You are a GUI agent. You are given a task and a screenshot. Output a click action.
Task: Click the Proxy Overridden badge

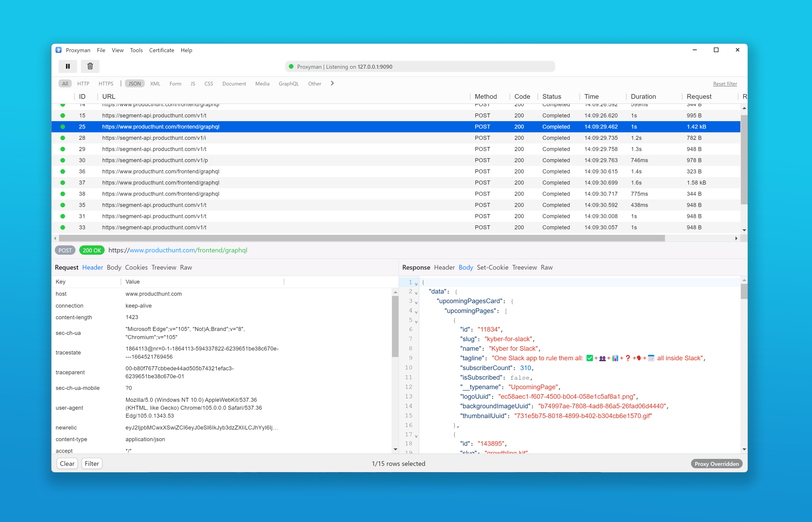point(717,464)
